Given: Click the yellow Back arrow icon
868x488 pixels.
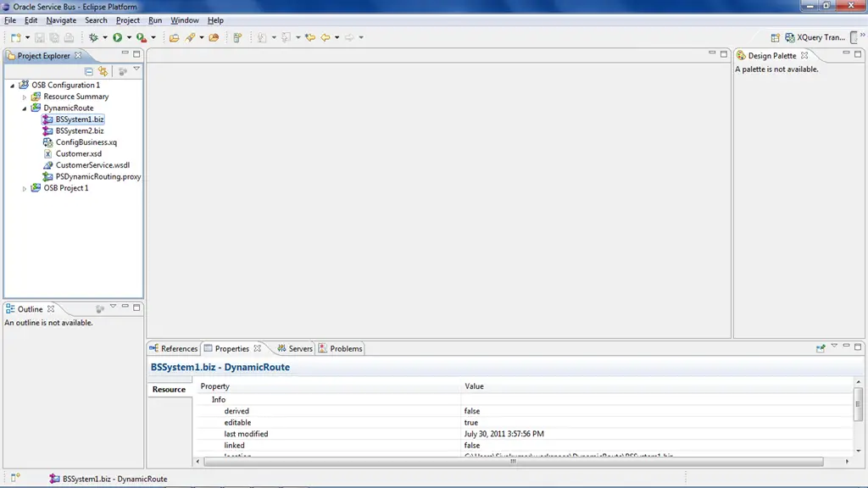Looking at the screenshot, I should pos(325,37).
